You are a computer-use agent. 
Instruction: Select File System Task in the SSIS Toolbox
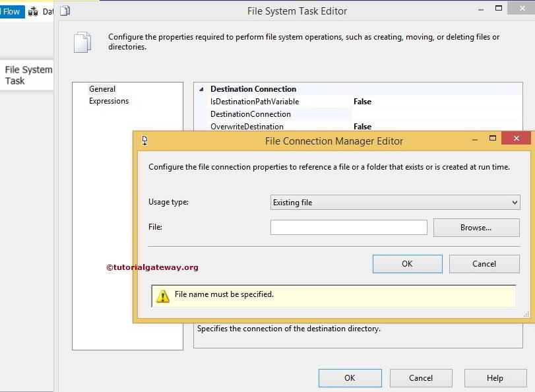click(28, 75)
